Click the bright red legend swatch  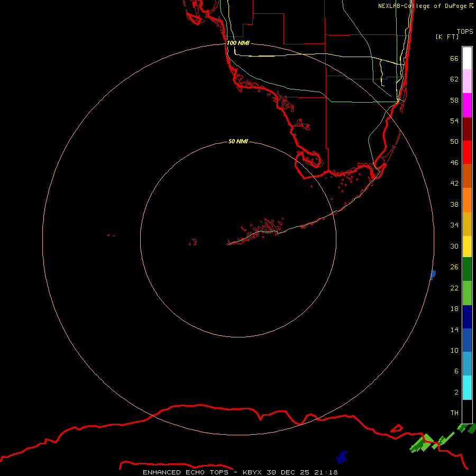[467, 152]
